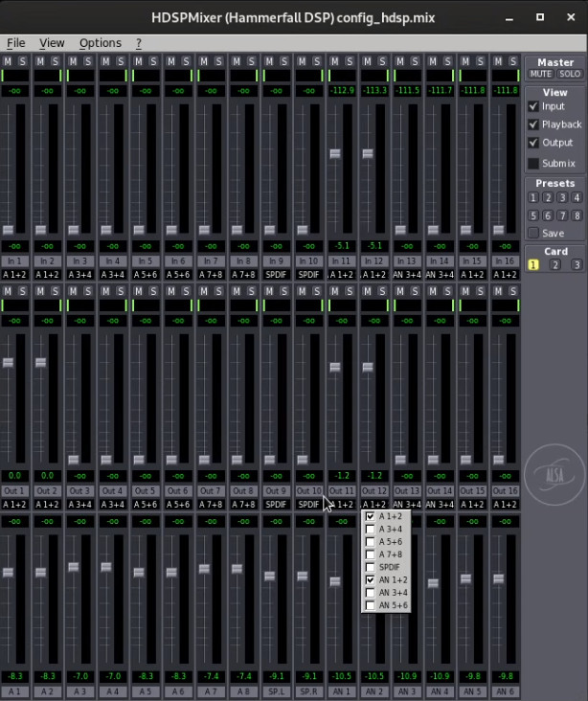Screen dimensions: 588x701
Task: Click the S button of playback Out 8
Action: 251,291
